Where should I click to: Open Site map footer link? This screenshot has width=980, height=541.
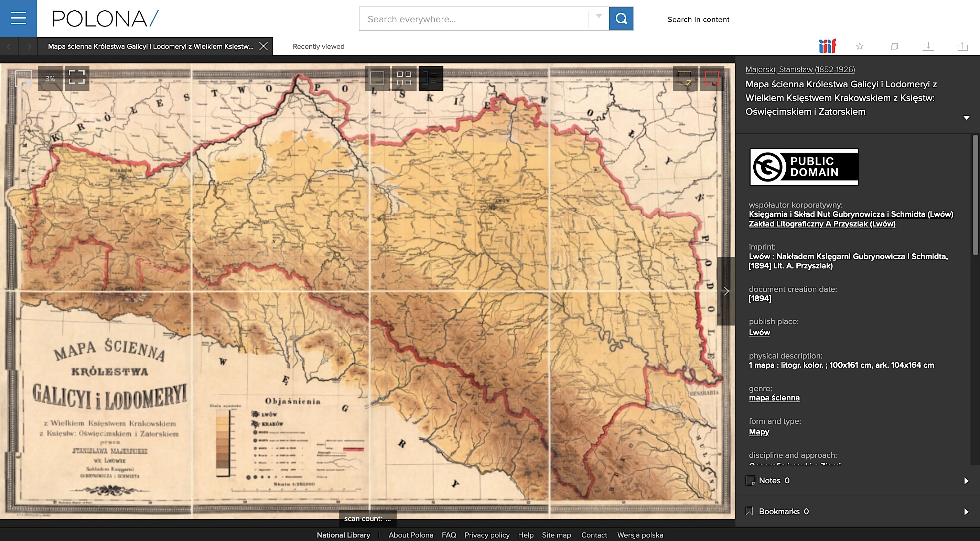(556, 535)
